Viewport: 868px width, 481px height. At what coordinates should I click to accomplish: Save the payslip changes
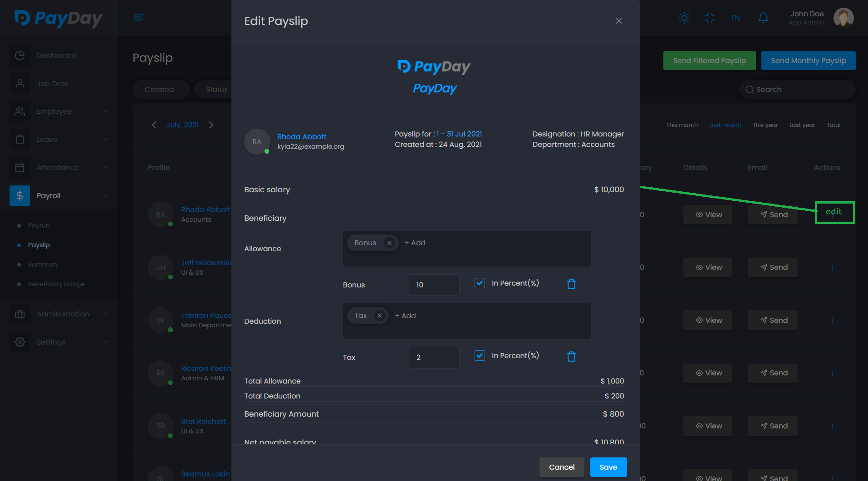point(608,467)
